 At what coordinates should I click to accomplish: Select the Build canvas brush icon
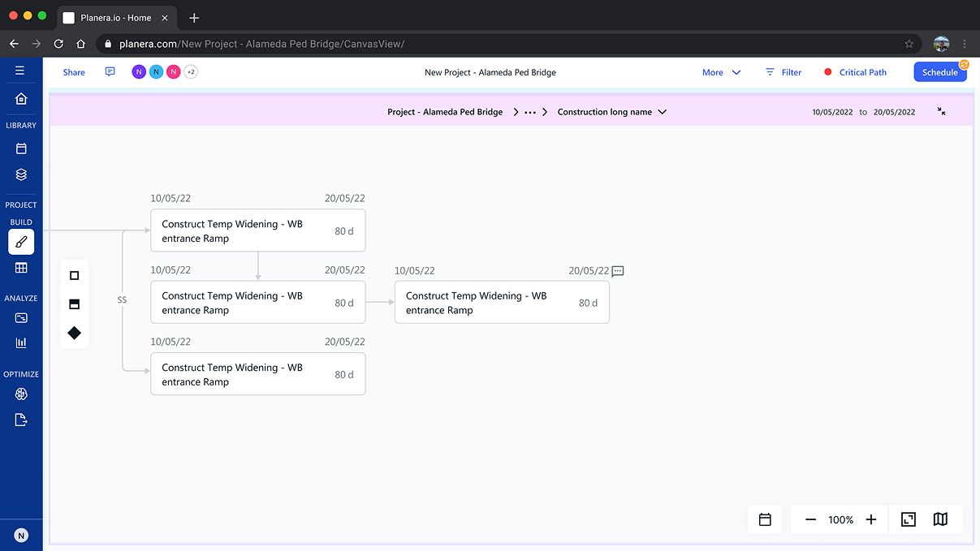coord(21,242)
